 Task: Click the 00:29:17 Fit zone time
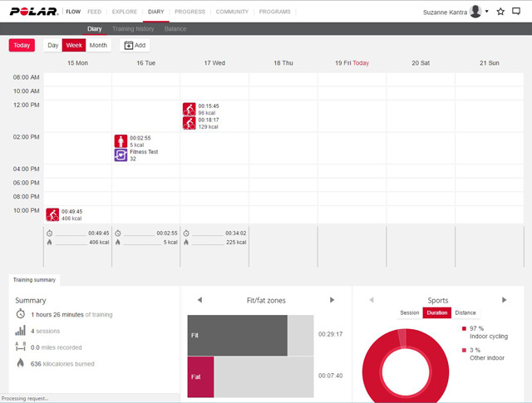(331, 334)
